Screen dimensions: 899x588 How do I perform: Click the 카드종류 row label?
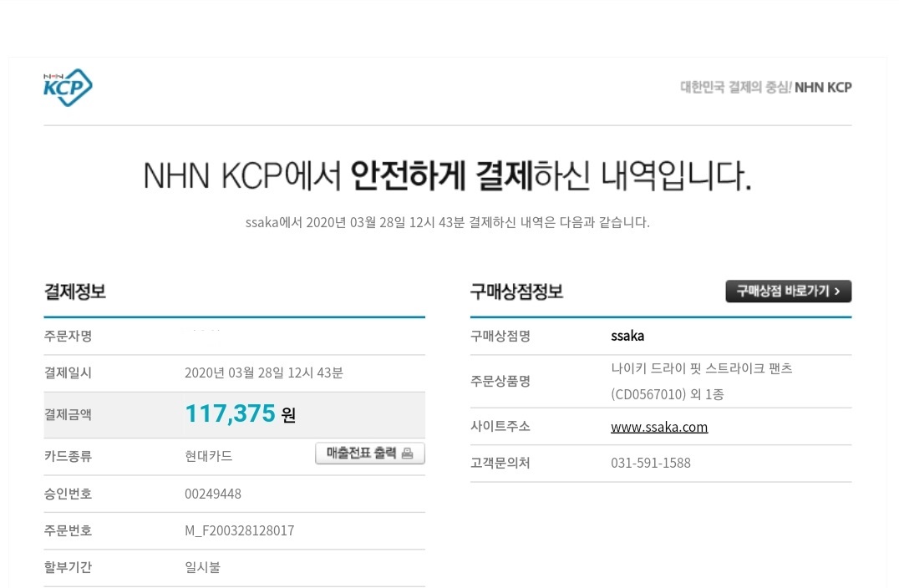tap(69, 456)
